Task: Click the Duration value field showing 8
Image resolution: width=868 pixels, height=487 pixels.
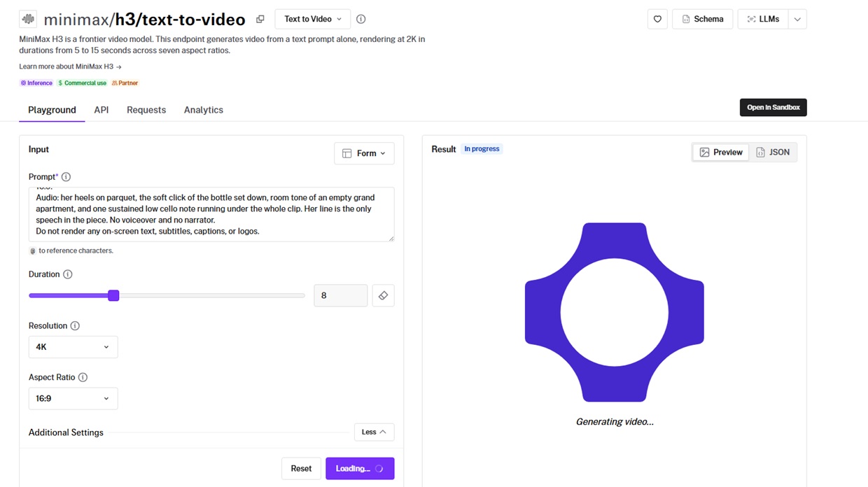Action: click(x=340, y=295)
